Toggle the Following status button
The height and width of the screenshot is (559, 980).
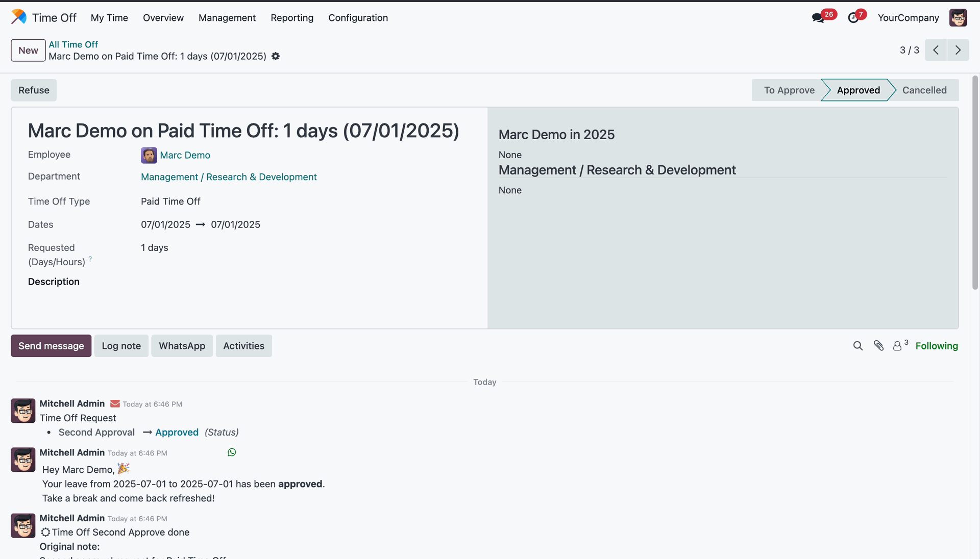pos(937,346)
